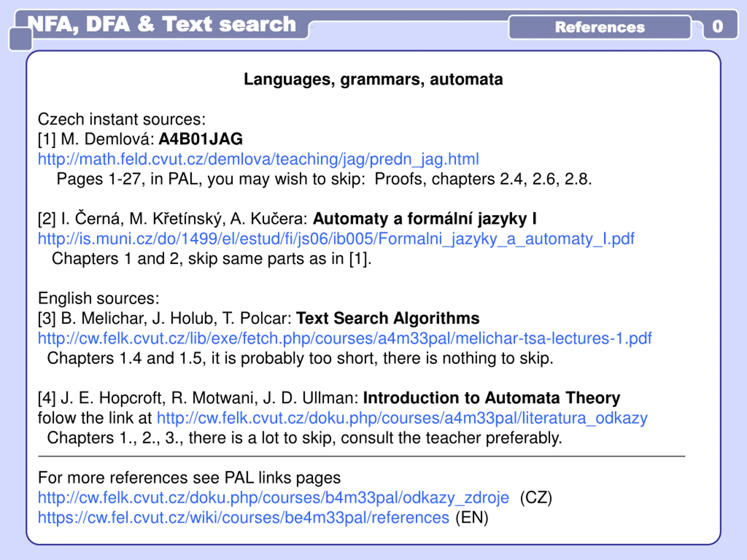Click the (EN) label beside the link
Viewport: 747px width, 560px height.
tap(472, 517)
